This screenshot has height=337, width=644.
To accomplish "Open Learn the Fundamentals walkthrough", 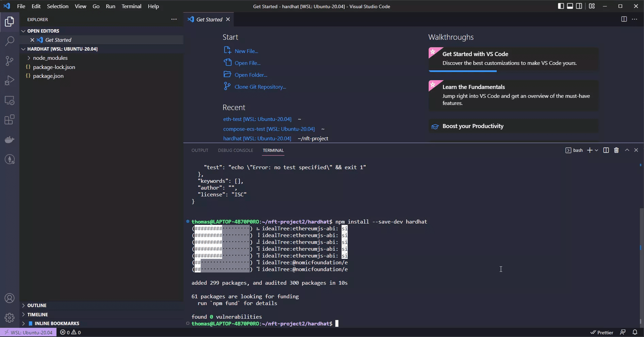I will 513,95.
